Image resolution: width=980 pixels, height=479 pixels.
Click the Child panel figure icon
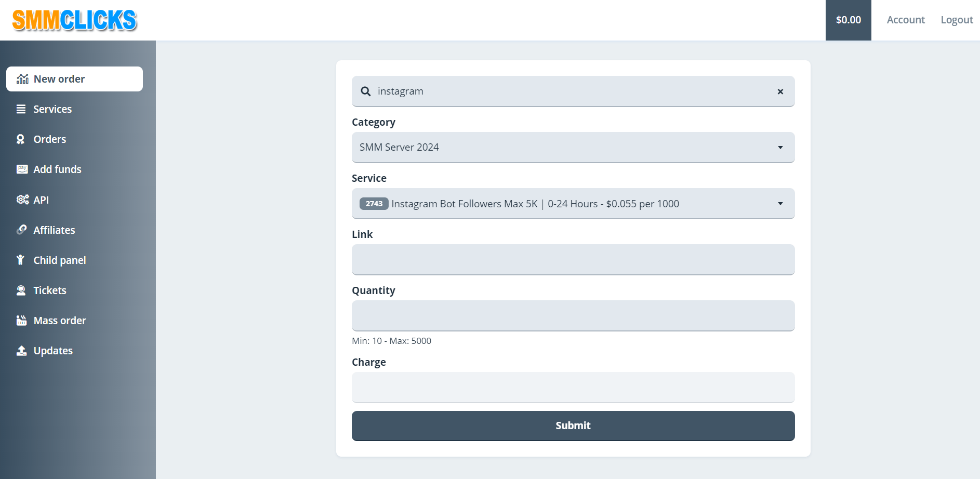point(21,260)
